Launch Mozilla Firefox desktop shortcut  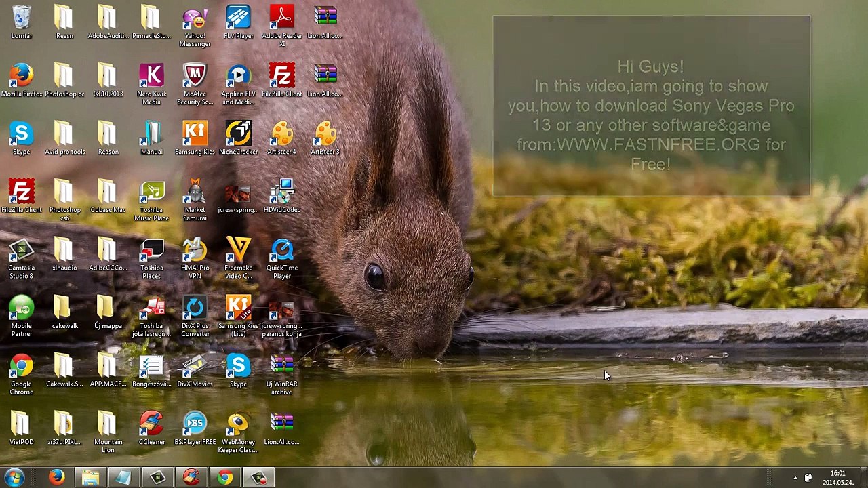22,81
